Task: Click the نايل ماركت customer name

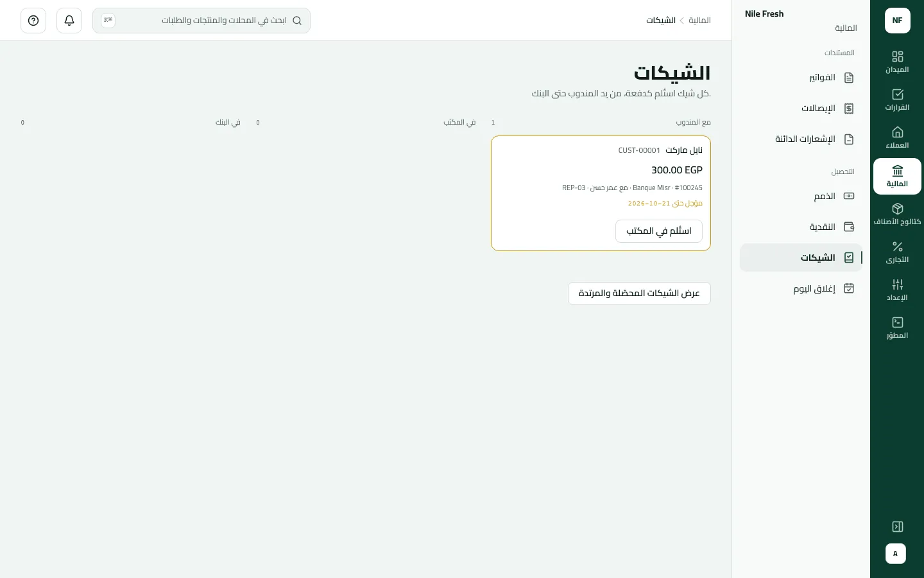Action: [684, 150]
